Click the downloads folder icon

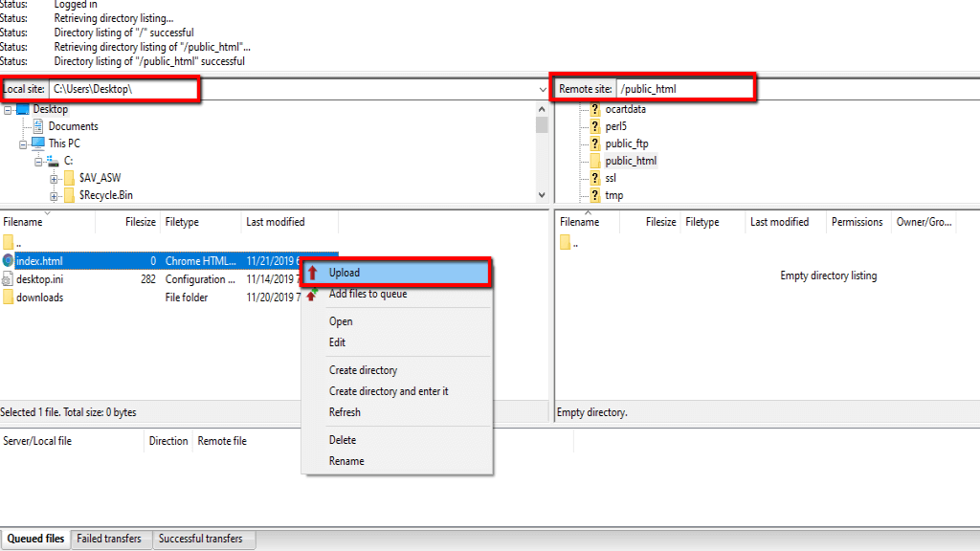click(x=8, y=298)
